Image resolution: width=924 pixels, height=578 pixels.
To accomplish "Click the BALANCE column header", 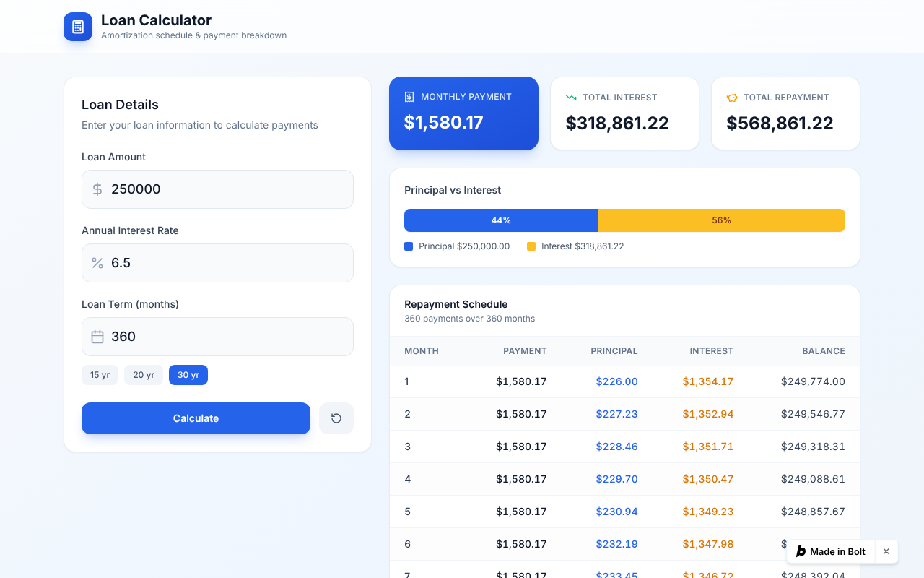I will [824, 351].
